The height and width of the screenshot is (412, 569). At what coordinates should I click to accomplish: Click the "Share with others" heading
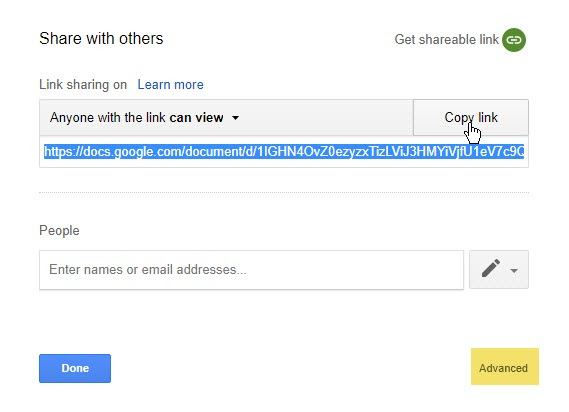pyautogui.click(x=101, y=38)
